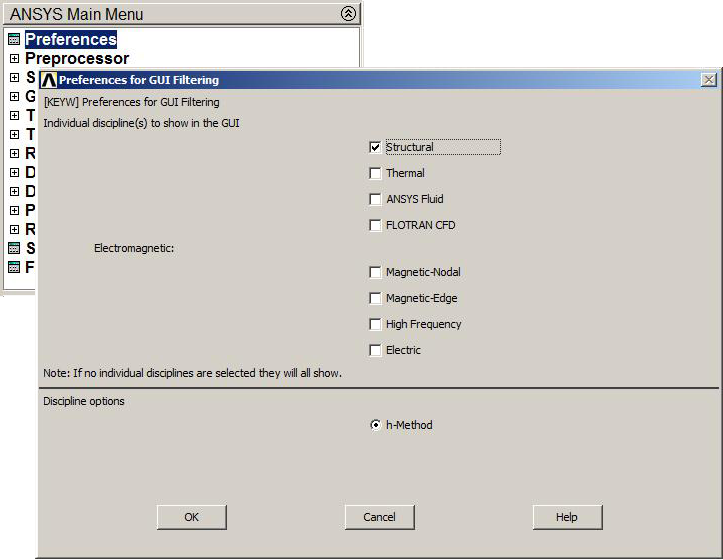The image size is (723, 560).
Task: Enable the Thermal discipline checkbox
Action: [x=376, y=173]
